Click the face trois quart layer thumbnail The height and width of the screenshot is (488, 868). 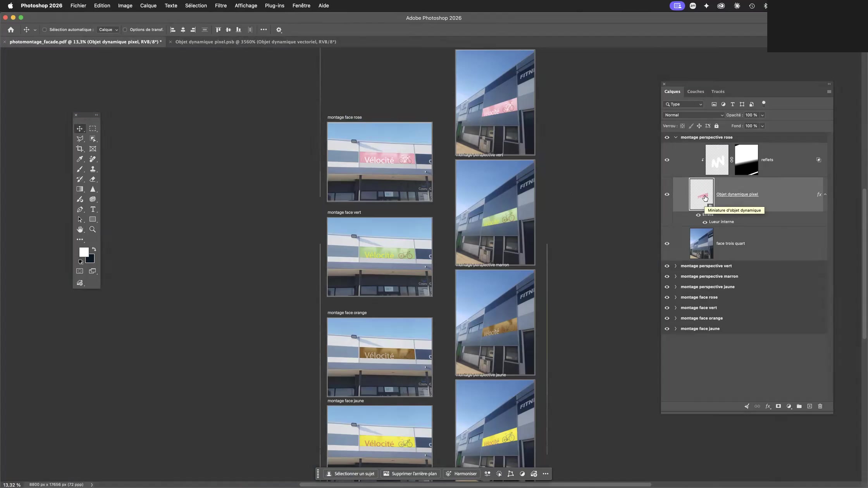701,244
